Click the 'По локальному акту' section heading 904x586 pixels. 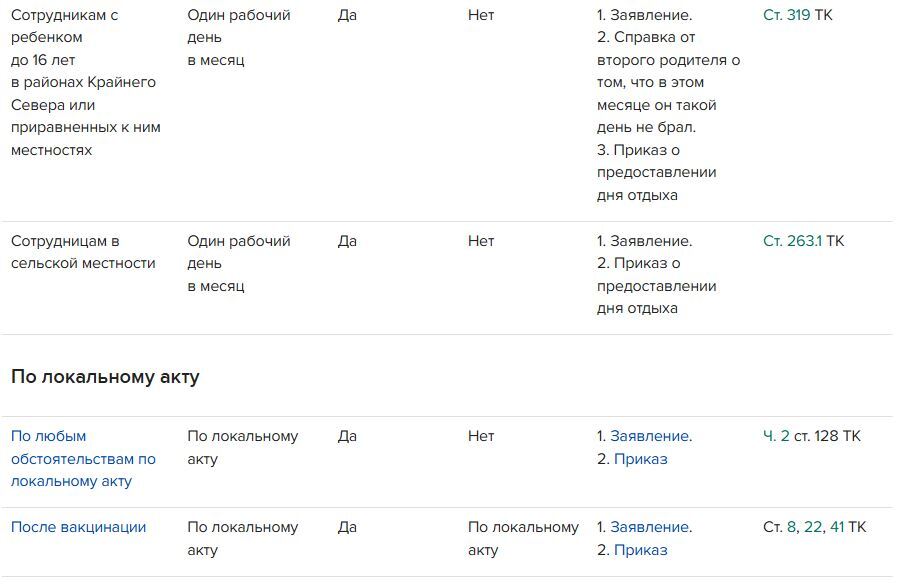105,377
